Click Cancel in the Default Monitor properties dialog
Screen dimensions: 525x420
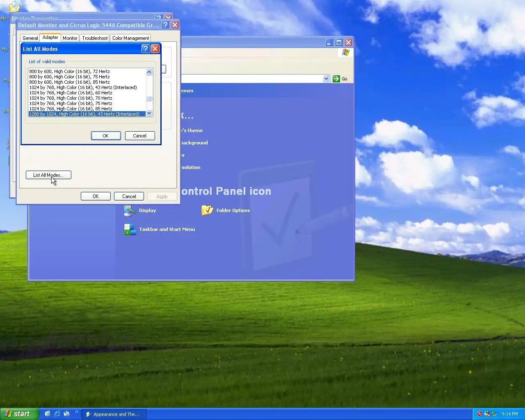point(129,196)
